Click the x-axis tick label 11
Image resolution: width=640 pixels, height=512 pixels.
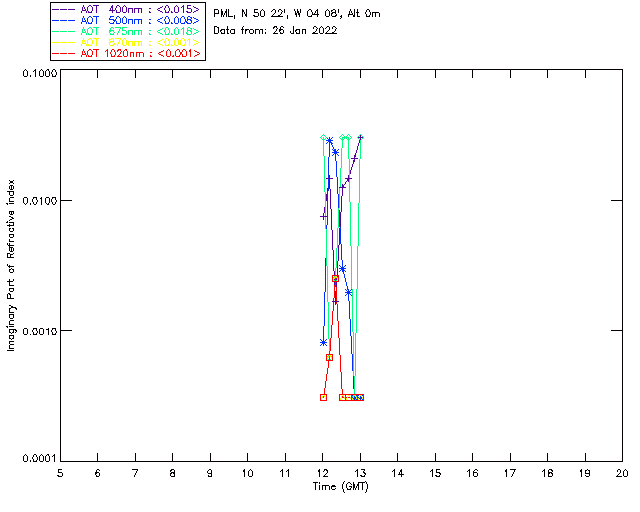click(x=285, y=473)
